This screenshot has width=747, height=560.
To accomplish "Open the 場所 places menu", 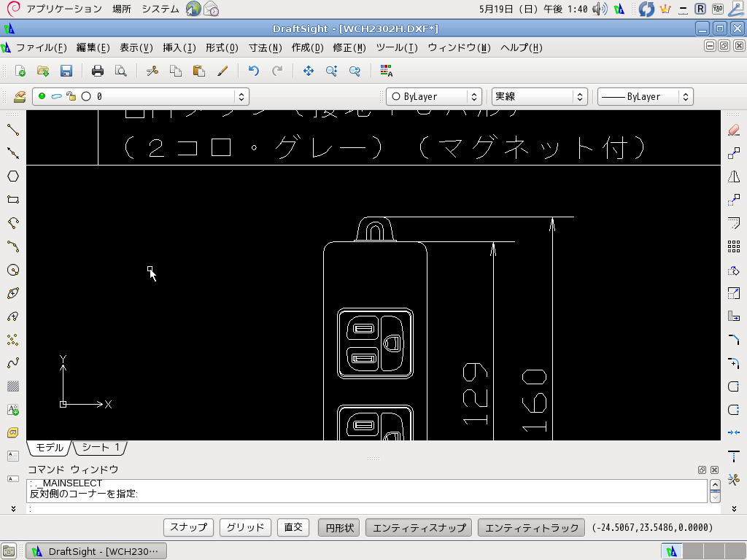I will (122, 9).
